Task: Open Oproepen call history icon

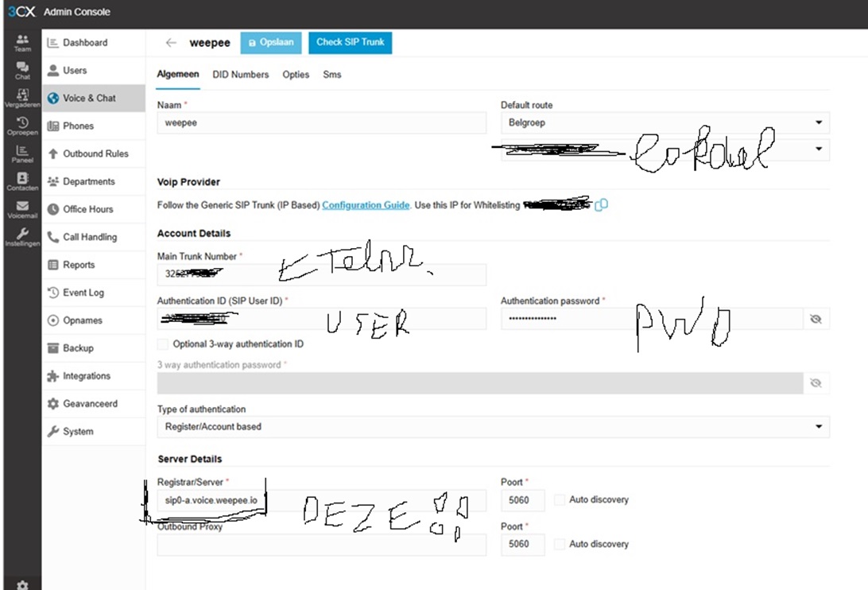Action: 22,126
